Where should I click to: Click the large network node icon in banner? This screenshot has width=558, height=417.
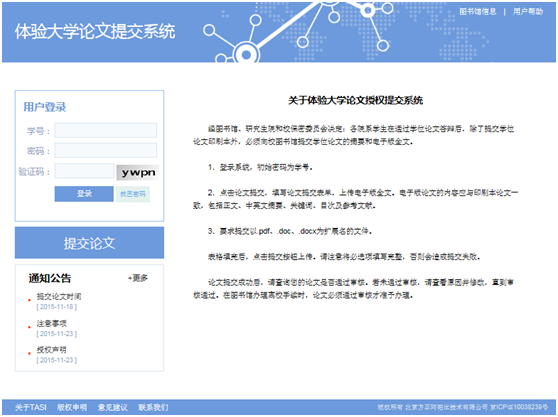coord(246,54)
